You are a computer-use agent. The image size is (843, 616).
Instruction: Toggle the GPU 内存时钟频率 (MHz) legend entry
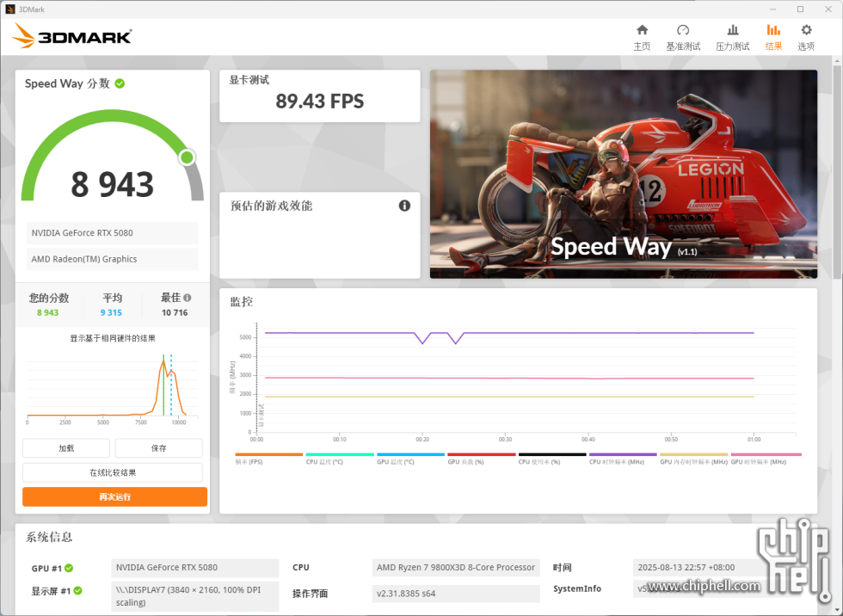(693, 459)
